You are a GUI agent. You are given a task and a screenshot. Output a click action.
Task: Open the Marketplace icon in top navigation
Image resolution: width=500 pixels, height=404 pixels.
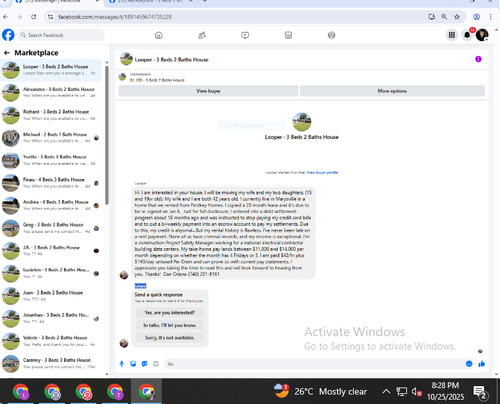pyautogui.click(x=288, y=35)
